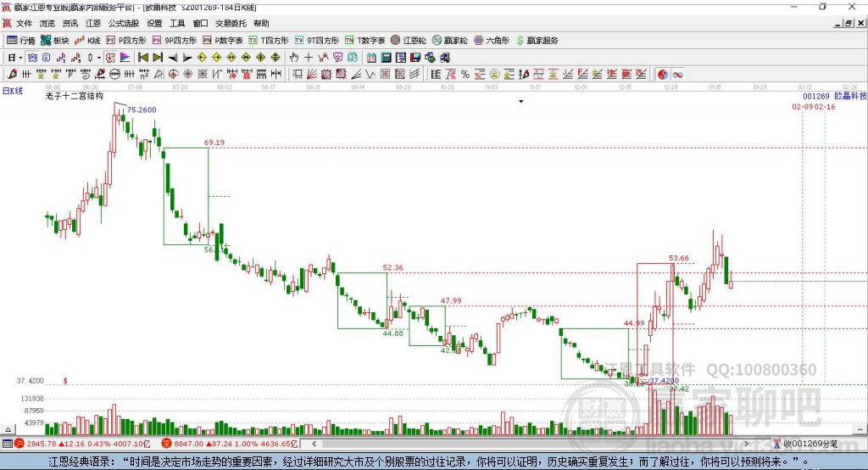The height and width of the screenshot is (470, 868).
Task: Open the 公式选股 menu
Action: click(x=124, y=23)
